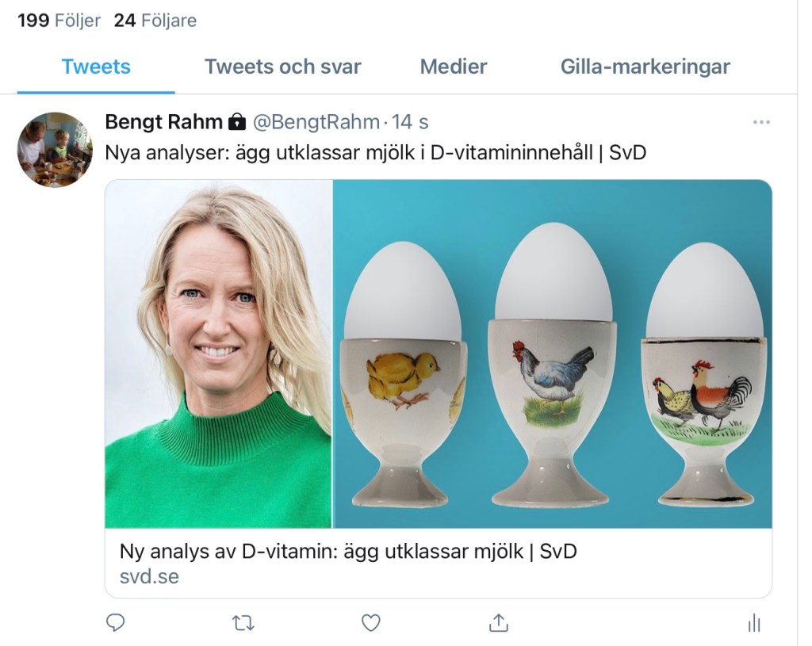Like the tweet with heart icon
Viewport: 812px width, 646px height.
coord(371,623)
